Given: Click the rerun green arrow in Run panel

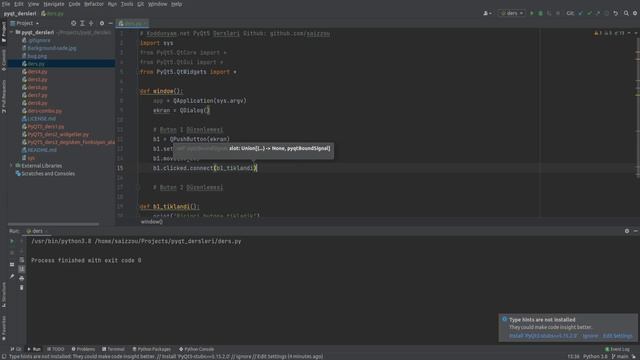Looking at the screenshot, I should pyautogui.click(x=12, y=241).
